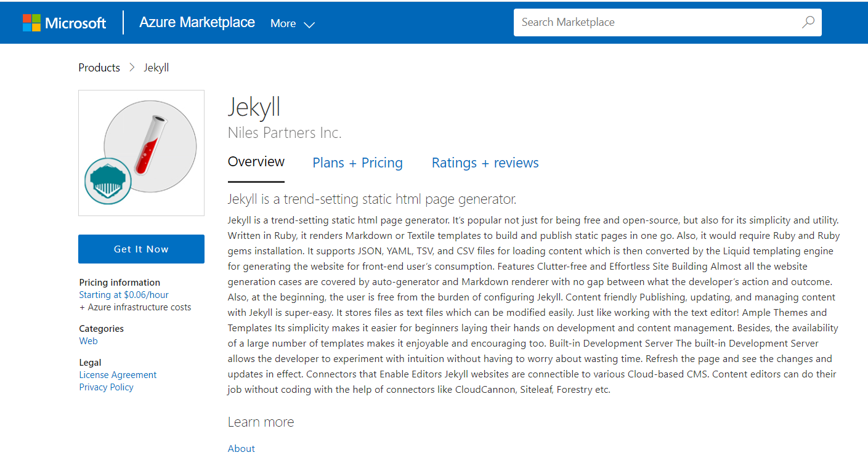Click the search magnifier icon
Screen dimensions: 868x471
tap(807, 22)
